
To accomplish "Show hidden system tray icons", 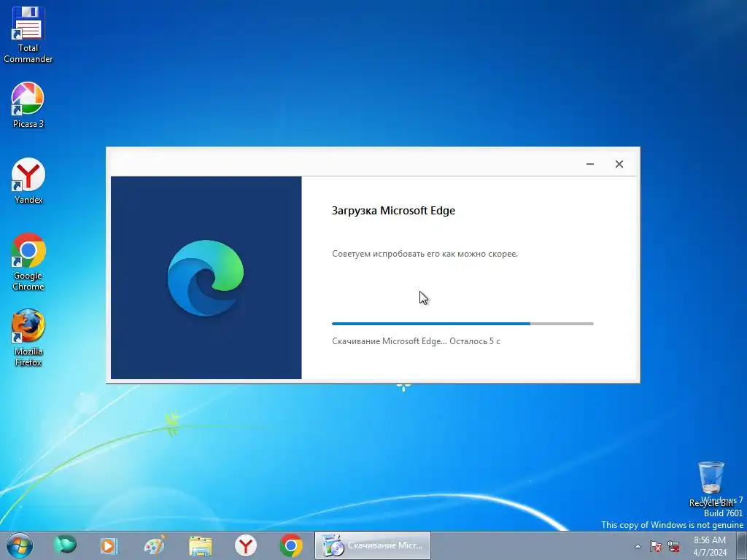I will pyautogui.click(x=638, y=546).
